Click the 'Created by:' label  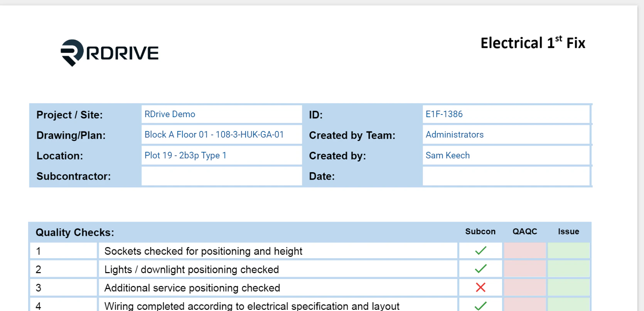coord(337,156)
